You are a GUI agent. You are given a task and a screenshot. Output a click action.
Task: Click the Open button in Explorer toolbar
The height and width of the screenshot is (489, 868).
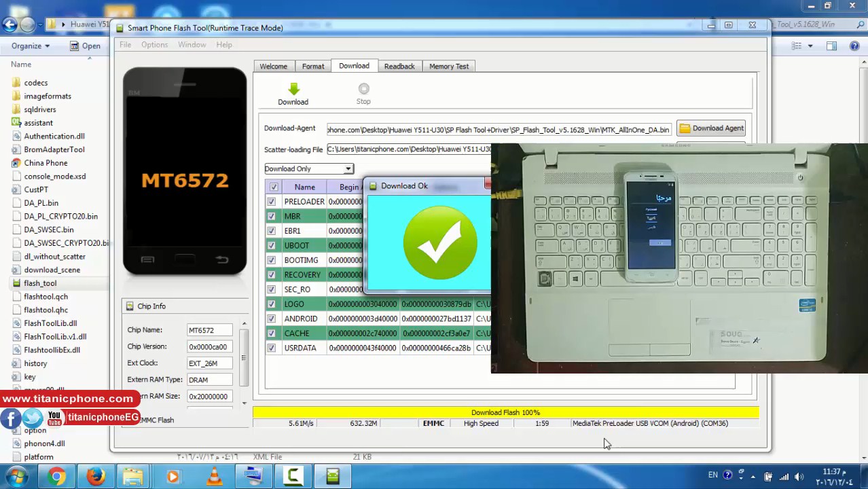(86, 46)
